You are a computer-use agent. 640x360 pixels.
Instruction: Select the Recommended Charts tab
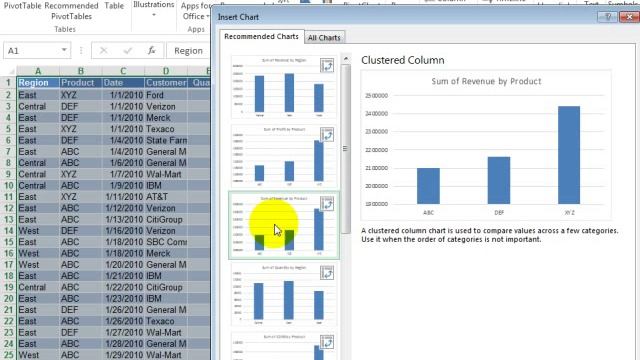(x=261, y=36)
